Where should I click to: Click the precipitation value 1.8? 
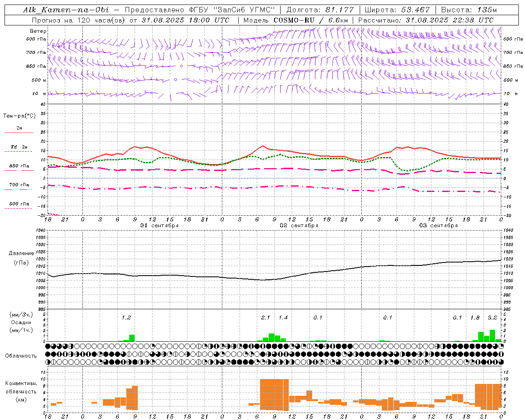[475, 317]
